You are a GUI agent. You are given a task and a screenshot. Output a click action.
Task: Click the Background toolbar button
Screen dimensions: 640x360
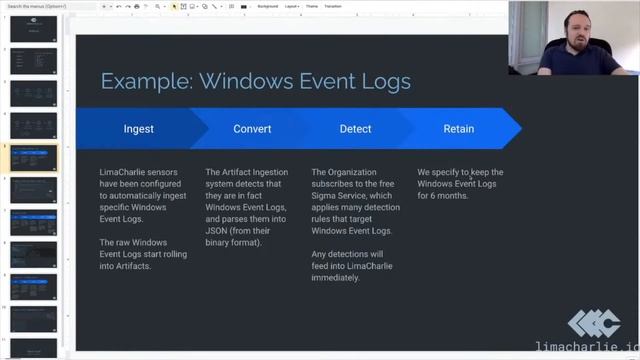pos(268,7)
